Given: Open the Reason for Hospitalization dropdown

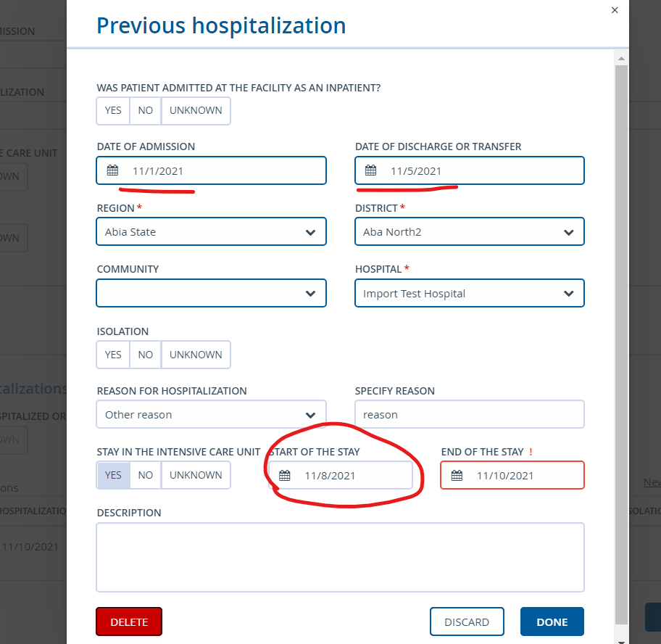Looking at the screenshot, I should click(211, 414).
